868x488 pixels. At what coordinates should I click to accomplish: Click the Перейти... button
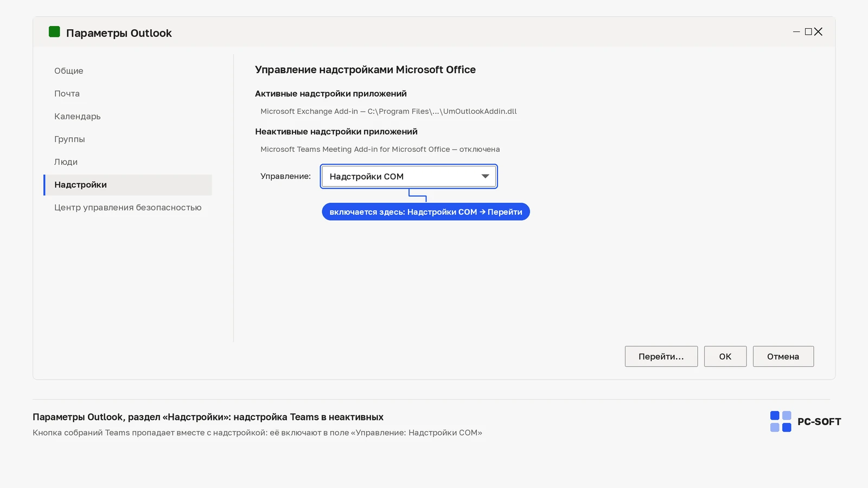(x=661, y=356)
